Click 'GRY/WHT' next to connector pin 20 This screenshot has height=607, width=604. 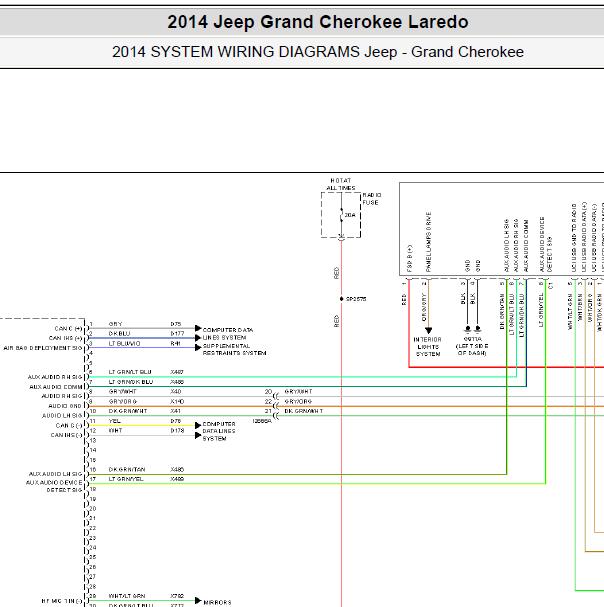click(298, 391)
